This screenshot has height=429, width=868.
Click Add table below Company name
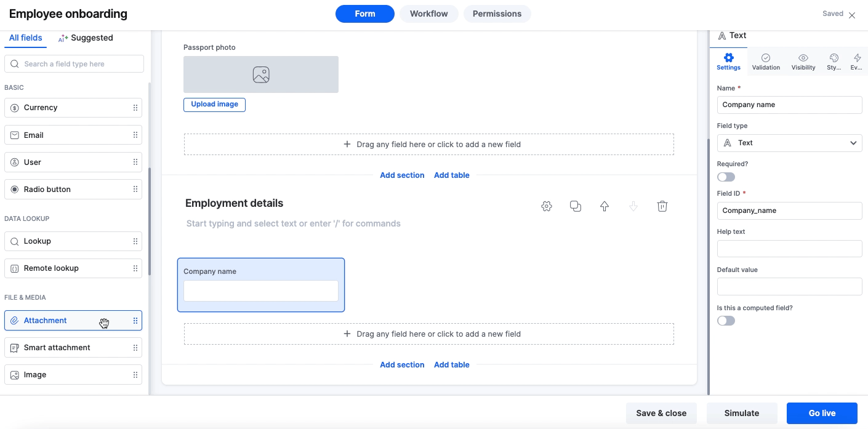452,365
